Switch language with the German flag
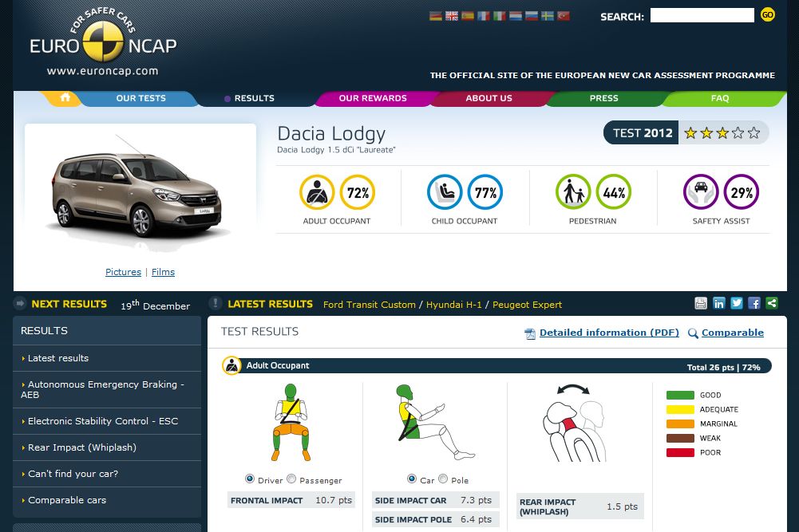 point(436,16)
